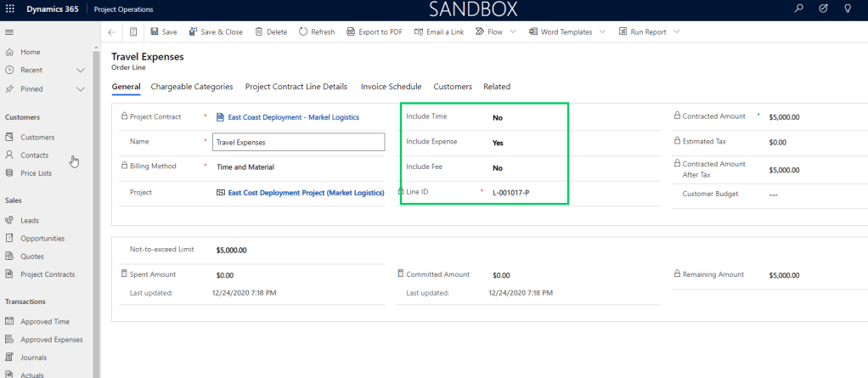The image size is (868, 378).
Task: Expand the Recent section in sidebar
Action: tap(81, 71)
